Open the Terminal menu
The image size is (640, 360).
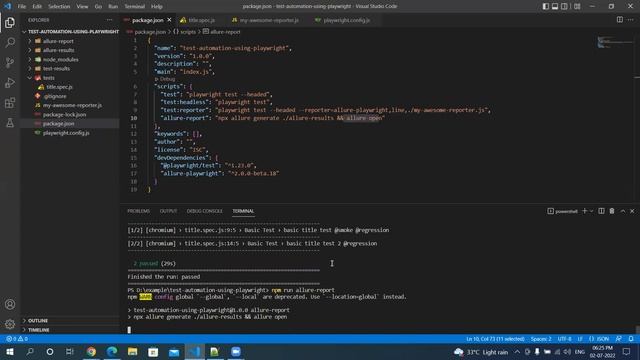tap(135, 6)
